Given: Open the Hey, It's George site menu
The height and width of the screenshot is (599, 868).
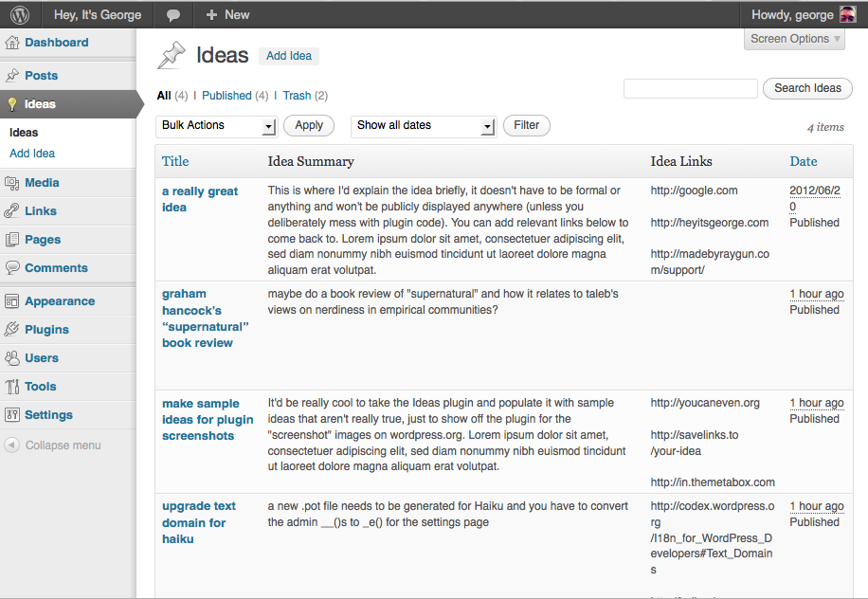Looking at the screenshot, I should click(x=98, y=15).
